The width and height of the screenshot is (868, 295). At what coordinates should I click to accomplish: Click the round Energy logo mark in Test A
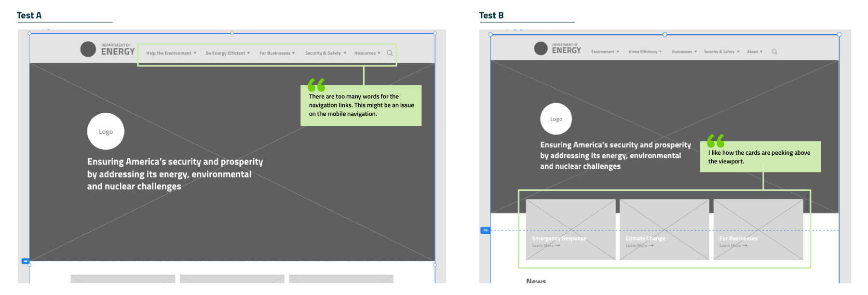[88, 49]
